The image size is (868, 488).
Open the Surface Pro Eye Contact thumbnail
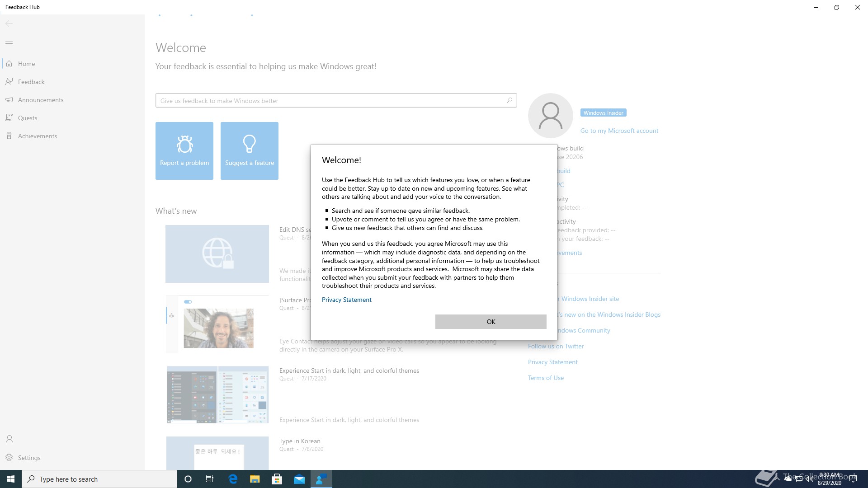[x=217, y=324]
